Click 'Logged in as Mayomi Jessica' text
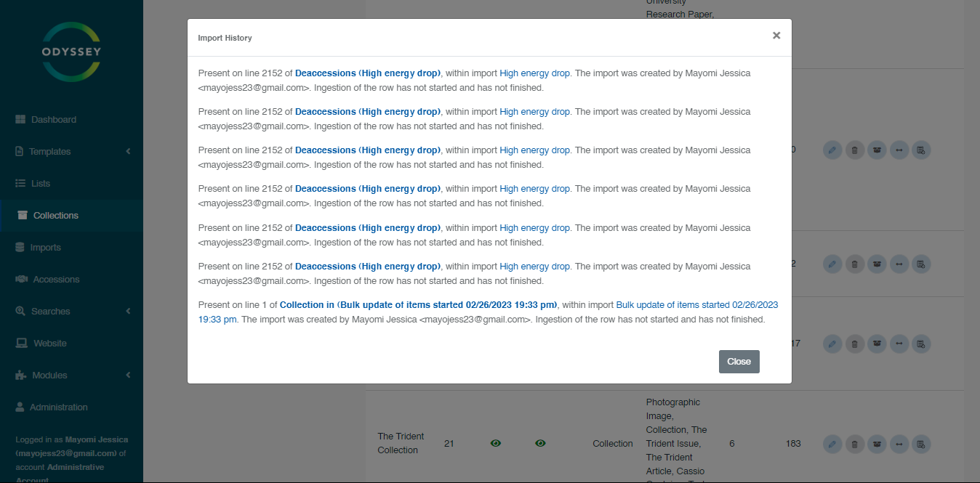980x483 pixels. click(72, 439)
